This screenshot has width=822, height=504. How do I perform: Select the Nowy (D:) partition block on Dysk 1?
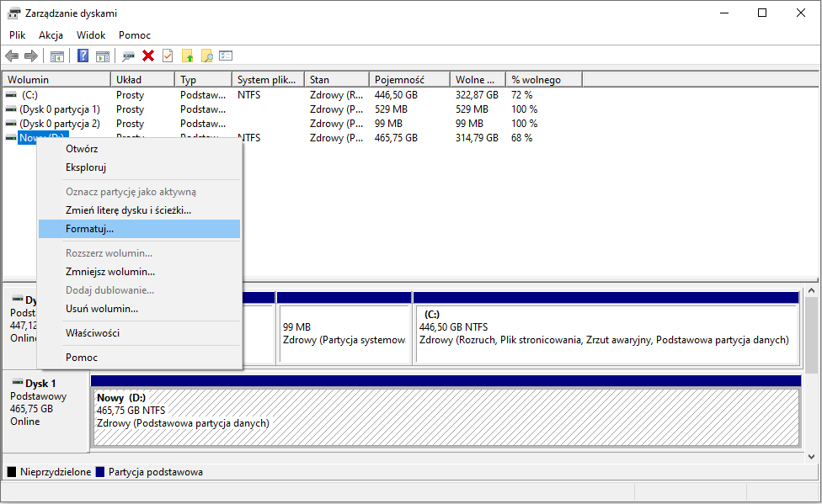(445, 416)
